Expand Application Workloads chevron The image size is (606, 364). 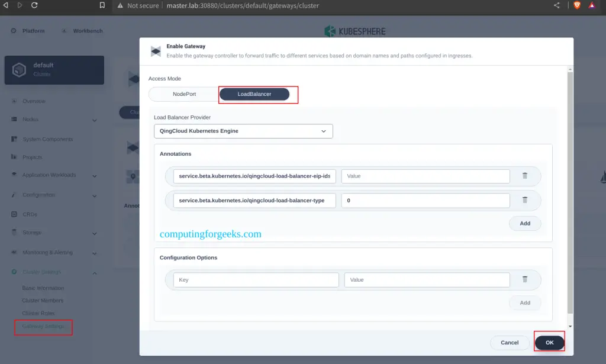tap(95, 176)
